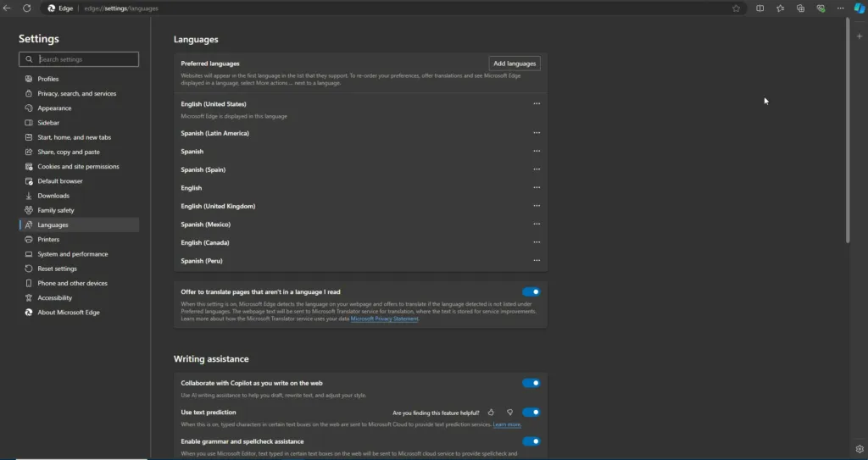Image resolution: width=868 pixels, height=460 pixels.
Task: Go to Start, home, and new tabs
Action: 79,137
